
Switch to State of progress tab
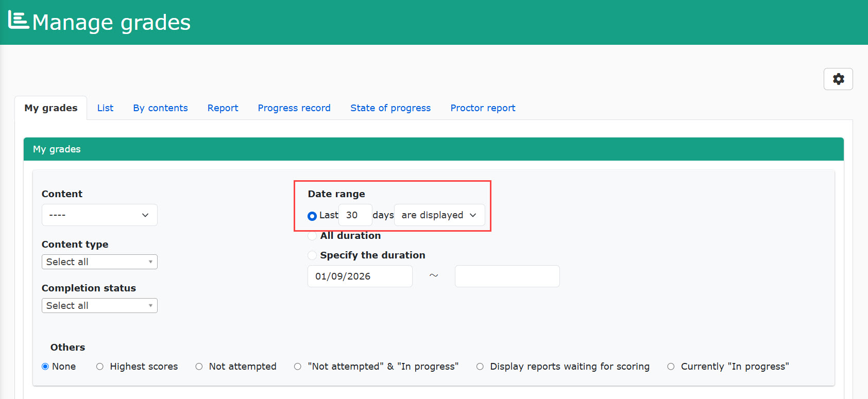(x=390, y=108)
